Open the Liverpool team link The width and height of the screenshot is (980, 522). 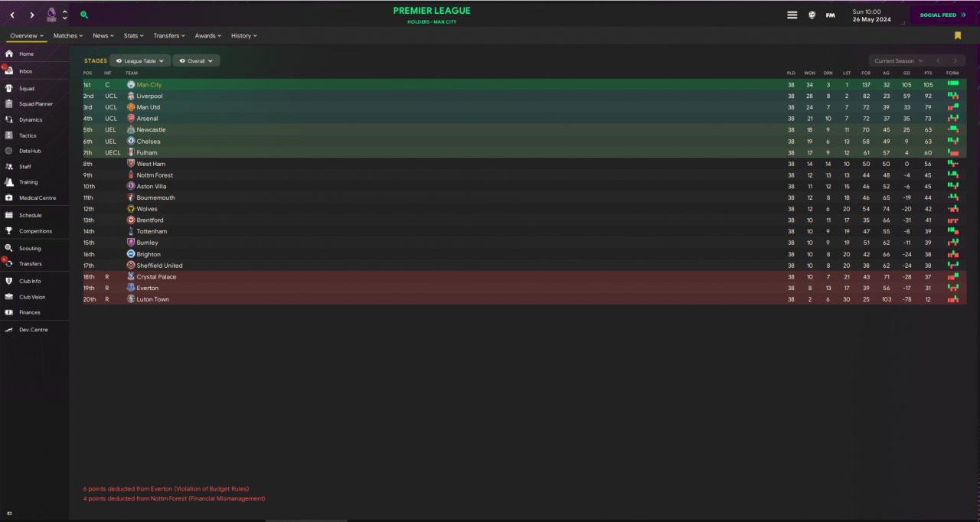[149, 96]
